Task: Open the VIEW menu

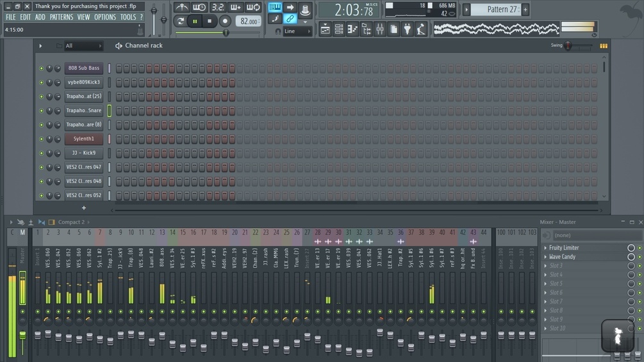Action: (83, 17)
